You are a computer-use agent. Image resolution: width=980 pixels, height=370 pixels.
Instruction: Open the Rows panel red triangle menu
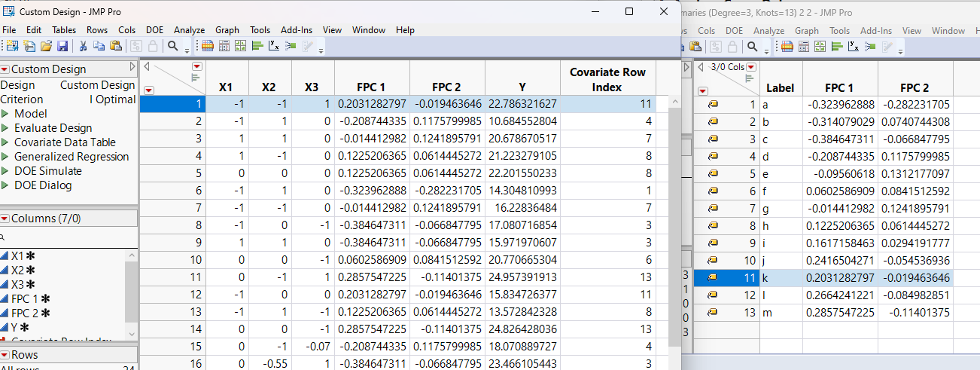pyautogui.click(x=5, y=355)
